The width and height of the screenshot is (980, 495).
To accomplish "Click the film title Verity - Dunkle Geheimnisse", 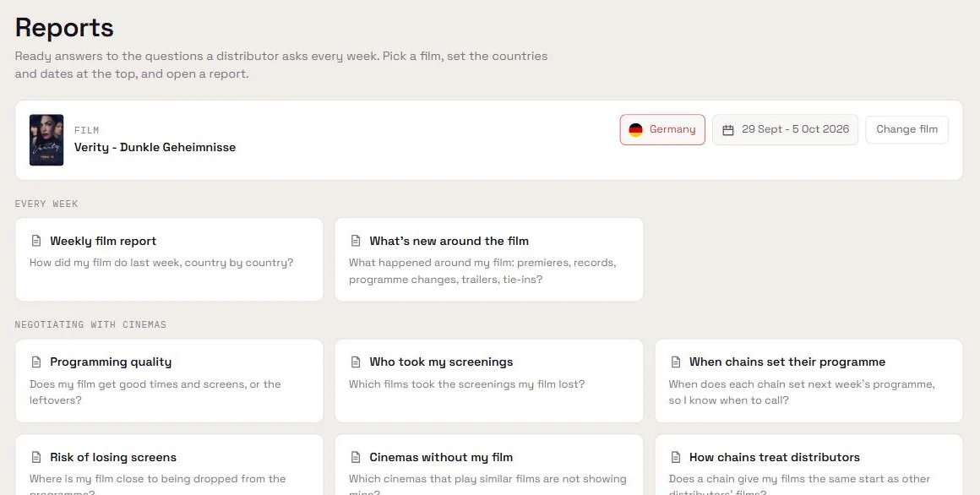I will [x=155, y=148].
